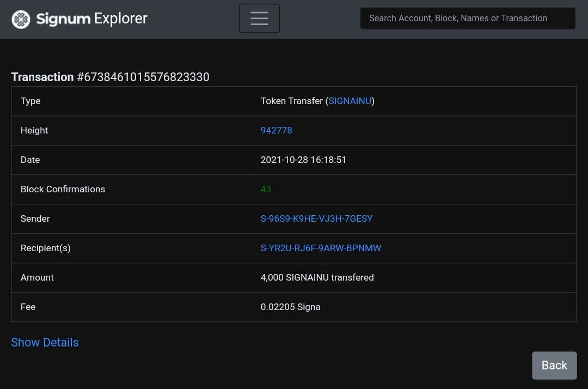Click the Block Confirmations label
The height and width of the screenshot is (389, 588).
tap(63, 189)
